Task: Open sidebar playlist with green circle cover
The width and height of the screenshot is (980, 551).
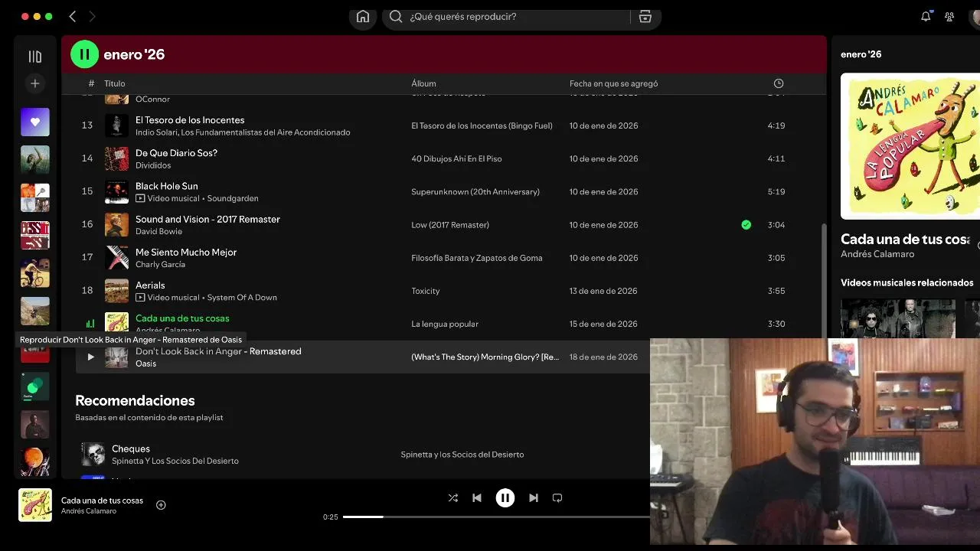Action: coord(35,386)
